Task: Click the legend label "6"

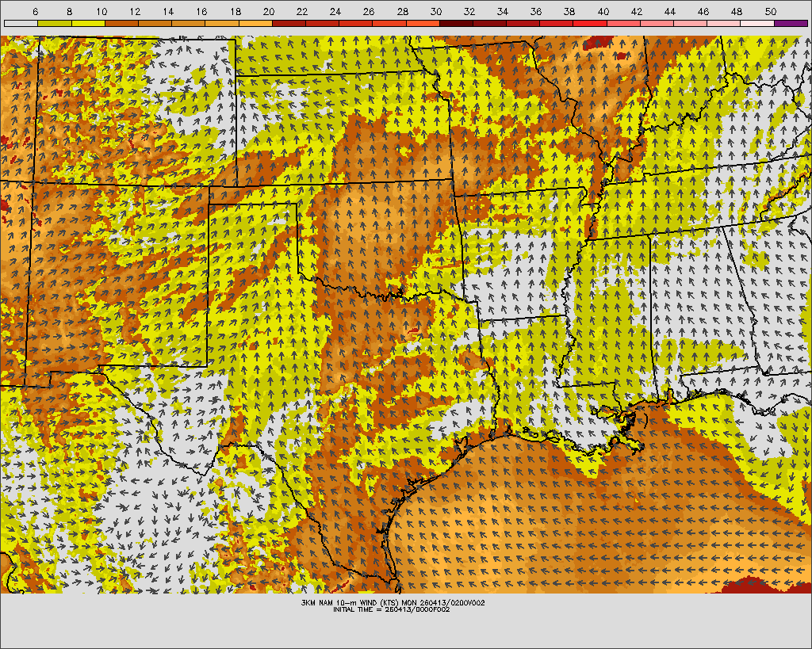Action: click(36, 12)
